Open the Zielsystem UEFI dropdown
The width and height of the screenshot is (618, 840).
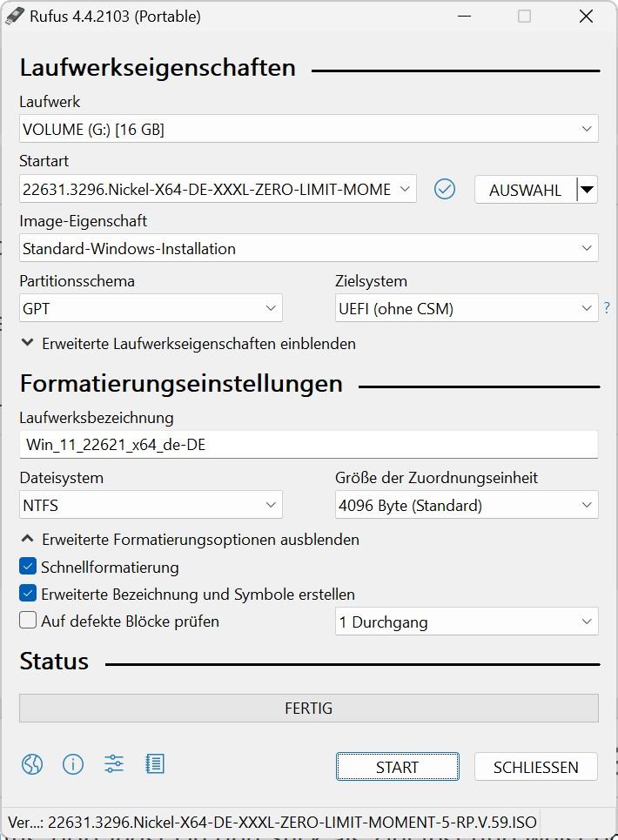click(x=467, y=308)
